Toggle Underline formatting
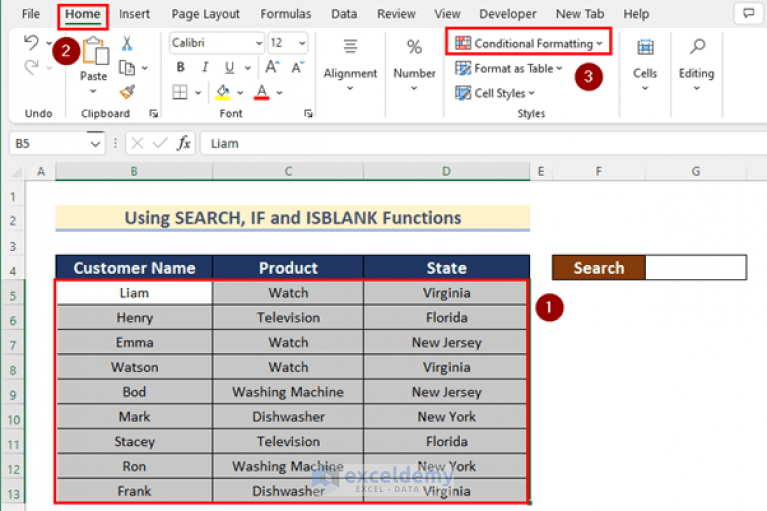 (229, 67)
